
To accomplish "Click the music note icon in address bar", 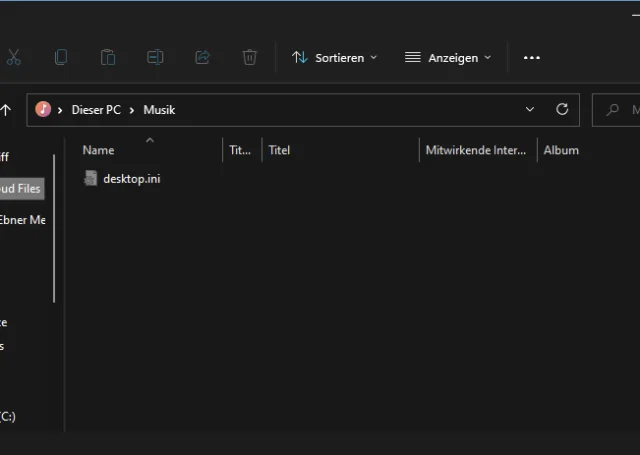I will (43, 110).
